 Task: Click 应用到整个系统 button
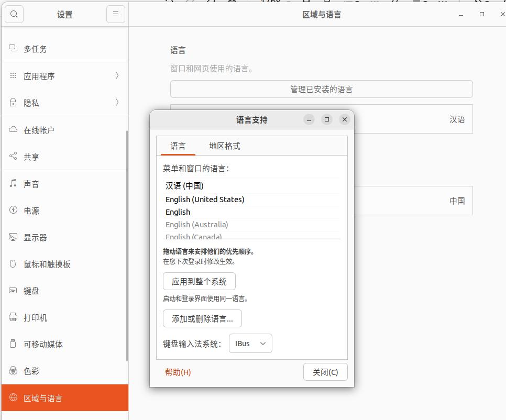[199, 281]
